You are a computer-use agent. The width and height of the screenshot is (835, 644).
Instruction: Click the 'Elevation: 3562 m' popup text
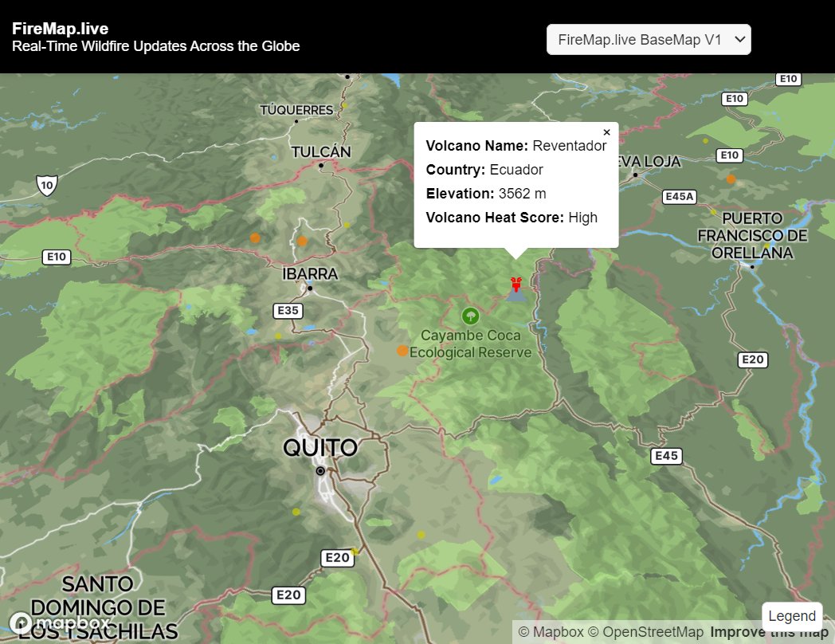[x=486, y=194]
